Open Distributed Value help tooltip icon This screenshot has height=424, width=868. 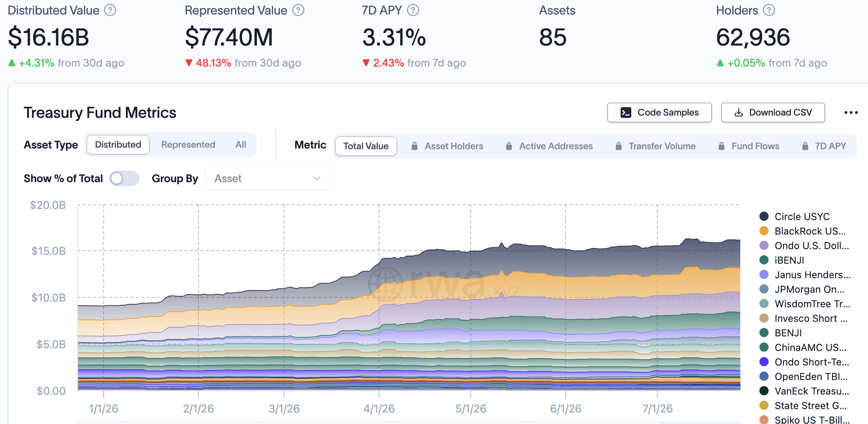point(110,10)
